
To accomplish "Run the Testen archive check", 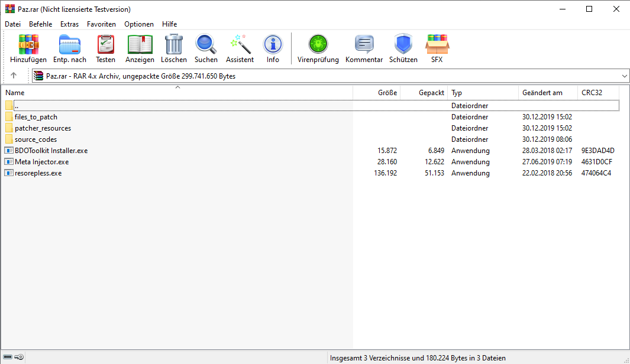I will tap(105, 48).
